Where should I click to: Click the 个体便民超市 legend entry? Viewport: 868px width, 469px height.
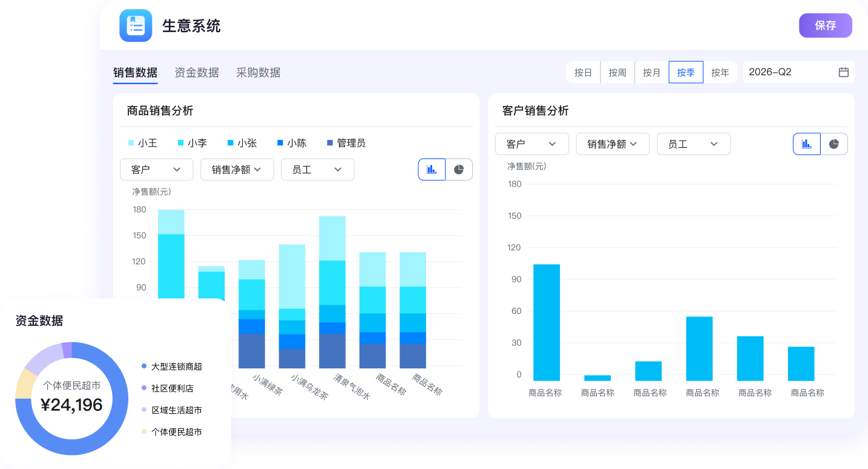click(x=172, y=432)
